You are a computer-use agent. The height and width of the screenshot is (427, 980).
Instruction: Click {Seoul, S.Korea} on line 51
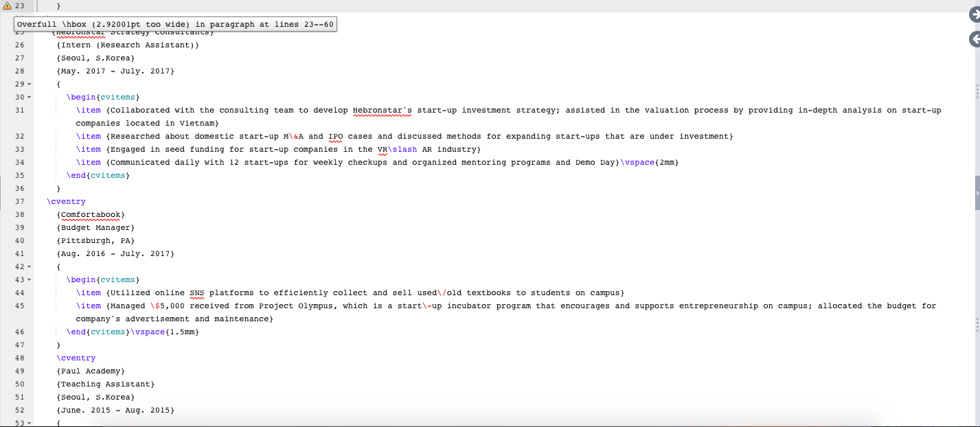click(x=96, y=397)
